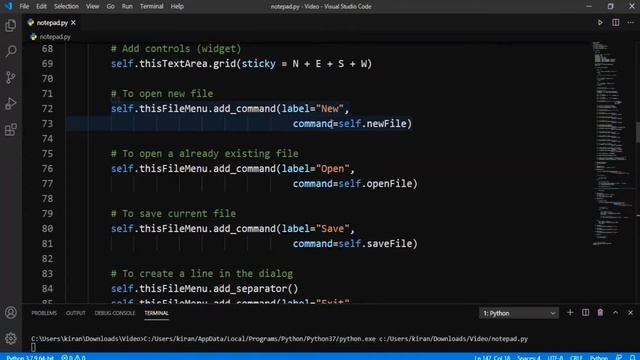Click 'add_separator' on line 84
The image size is (640, 360).
tap(250, 289)
